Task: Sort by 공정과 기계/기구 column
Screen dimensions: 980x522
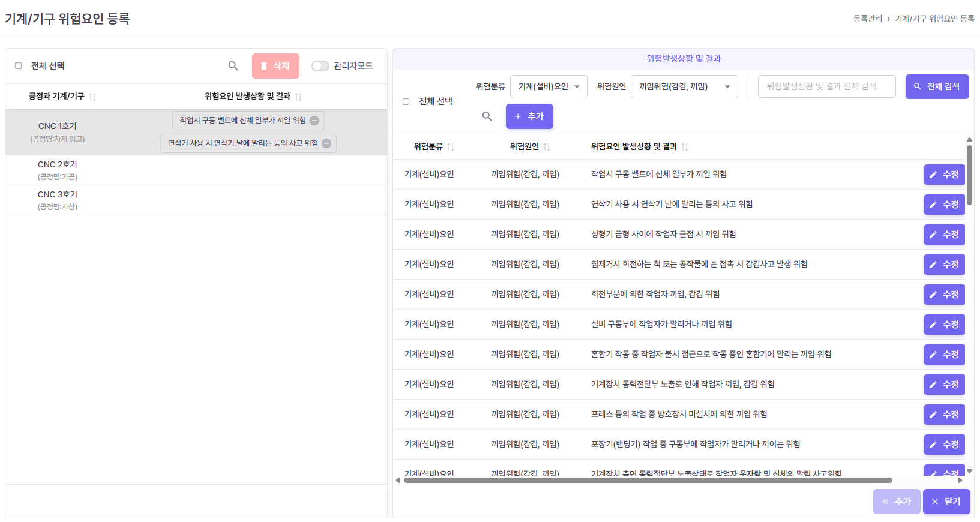Action: click(92, 97)
